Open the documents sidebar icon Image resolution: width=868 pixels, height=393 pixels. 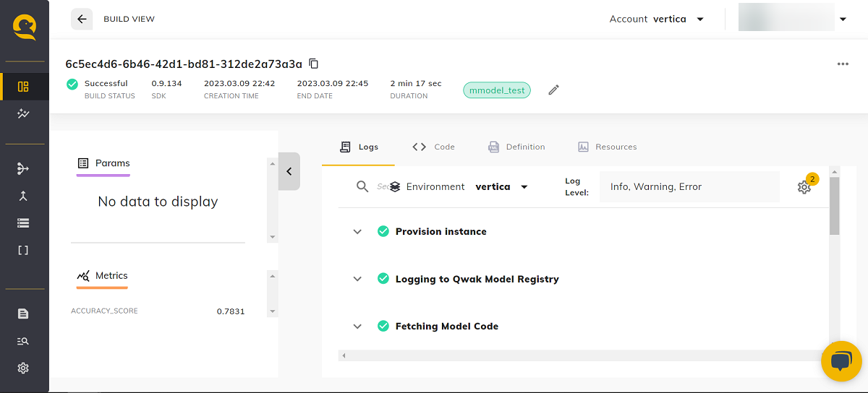[x=23, y=314]
